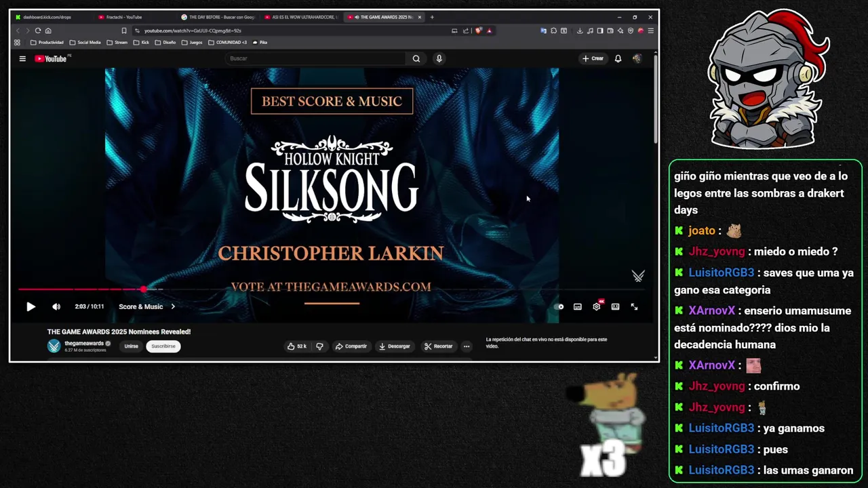Open Juegos bookmarks folder
This screenshot has height=488, width=868.
coord(192,42)
